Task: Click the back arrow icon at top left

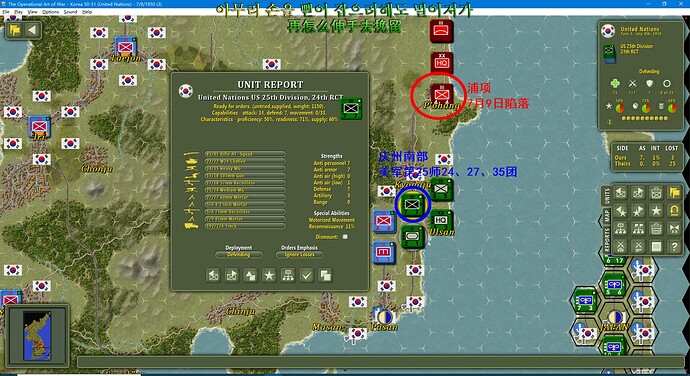Action: click(32, 30)
